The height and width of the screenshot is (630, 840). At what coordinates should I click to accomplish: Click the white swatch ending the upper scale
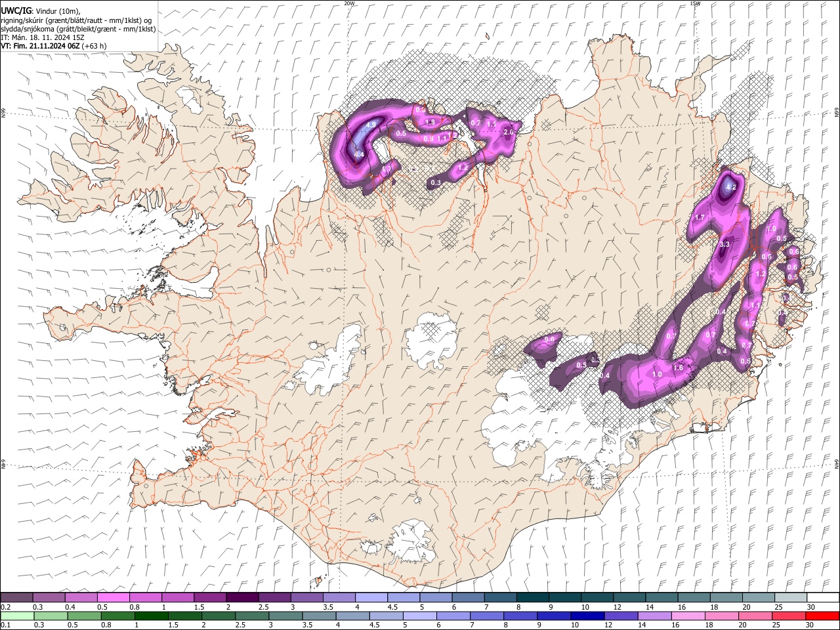(822, 597)
